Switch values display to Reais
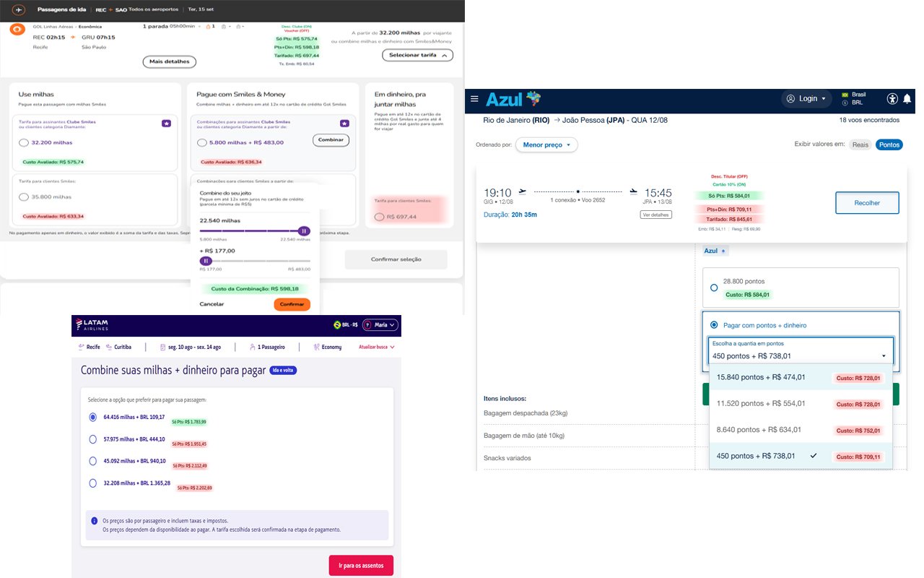The width and height of the screenshot is (924, 578). click(860, 144)
